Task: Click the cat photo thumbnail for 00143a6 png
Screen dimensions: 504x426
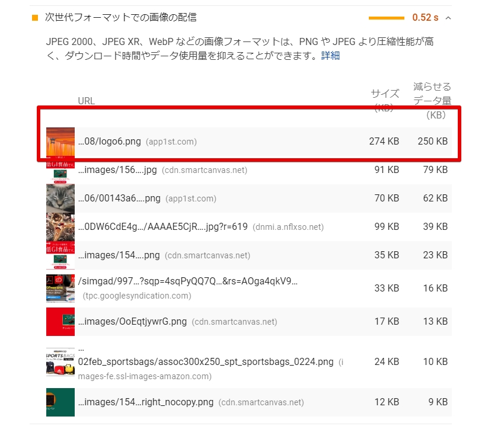Action: [60, 198]
